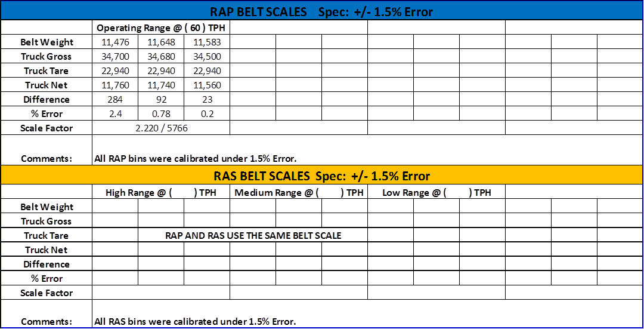
Task: Select the RAS BELT SCALES yellow header
Action: [321, 176]
